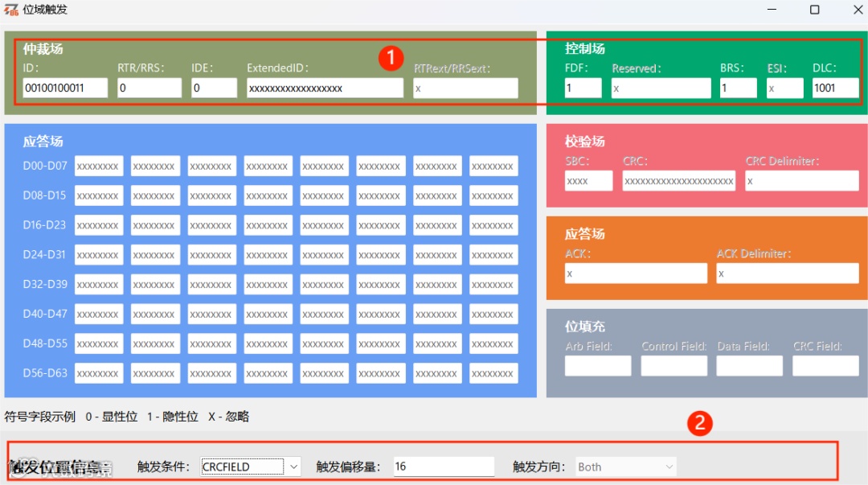The image size is (868, 485).
Task: Click the ACK Delimiter input field
Action: 787,273
